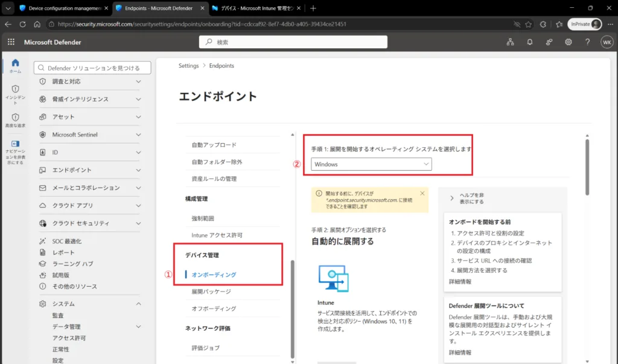Open favorites list icon in browser toolbar
The width and height of the screenshot is (618, 364).
point(559,25)
